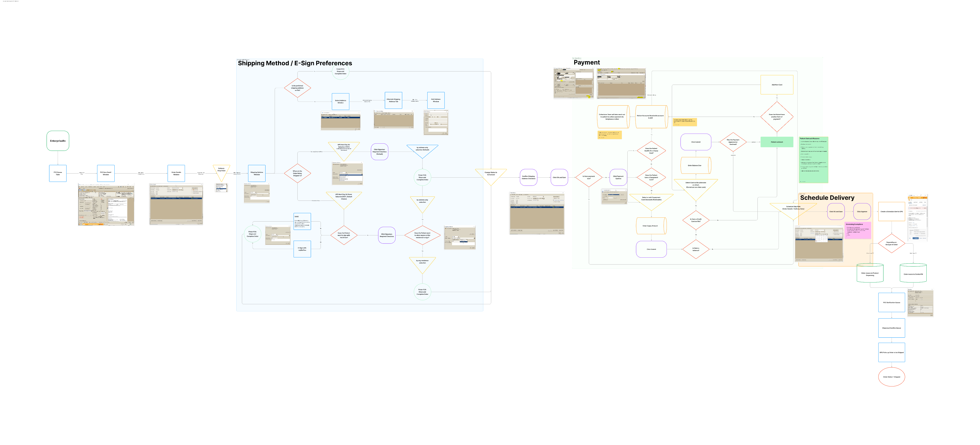Select the 'Change Status to Scheduled' triangle

pos(491,174)
